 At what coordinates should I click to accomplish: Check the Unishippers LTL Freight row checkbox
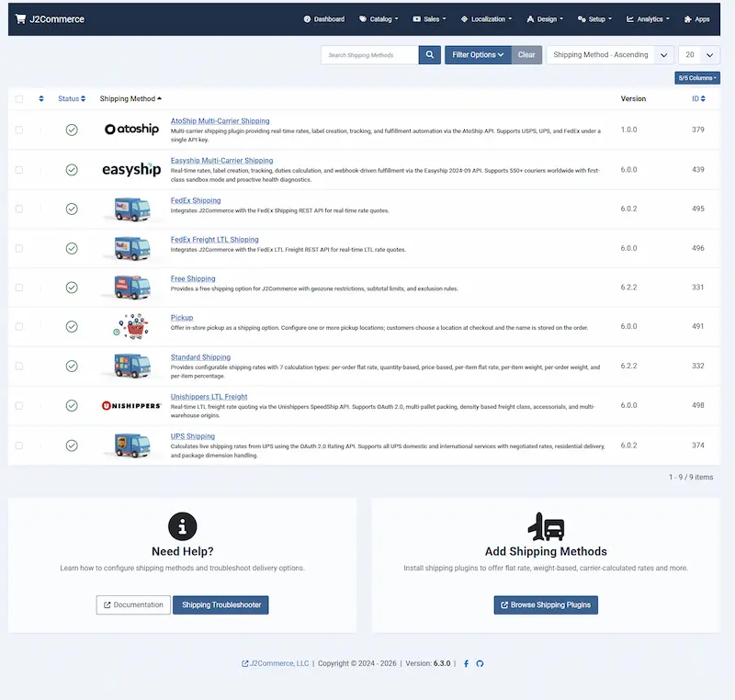pos(19,406)
